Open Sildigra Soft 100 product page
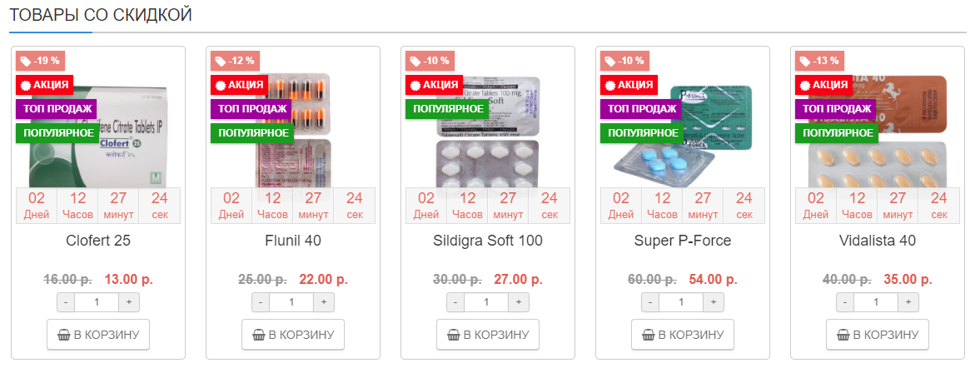 488,241
